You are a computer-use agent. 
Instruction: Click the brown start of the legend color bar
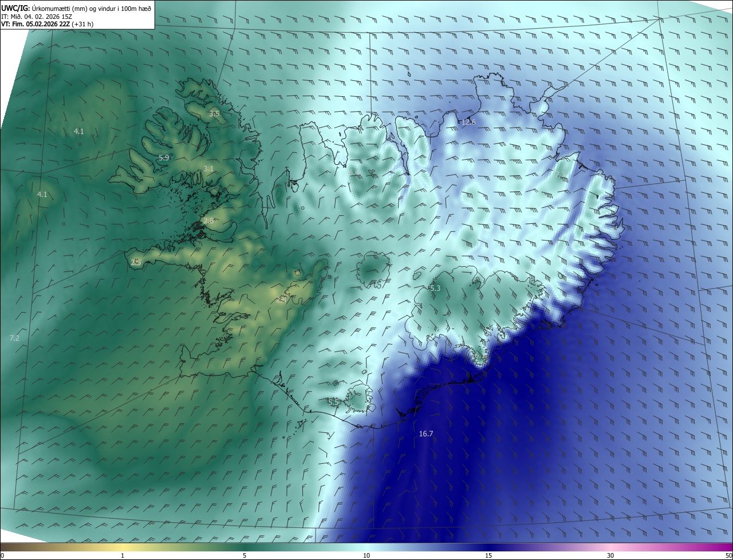(x=6, y=547)
